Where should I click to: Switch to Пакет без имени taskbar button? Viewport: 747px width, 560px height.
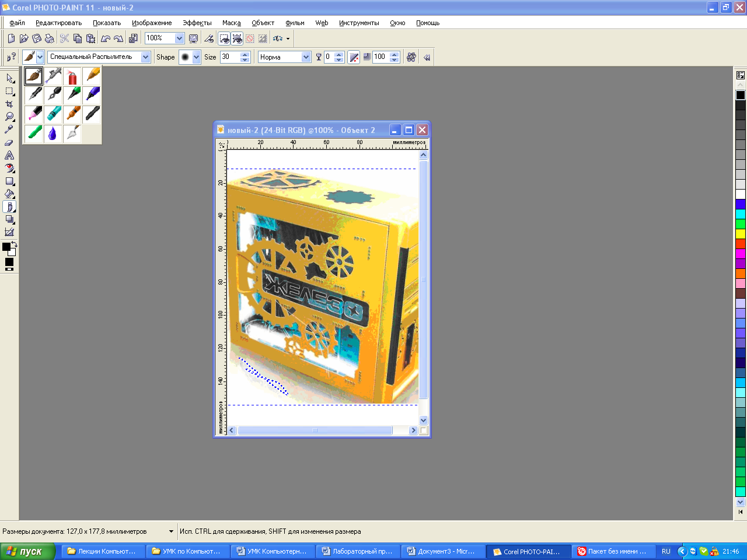613,551
